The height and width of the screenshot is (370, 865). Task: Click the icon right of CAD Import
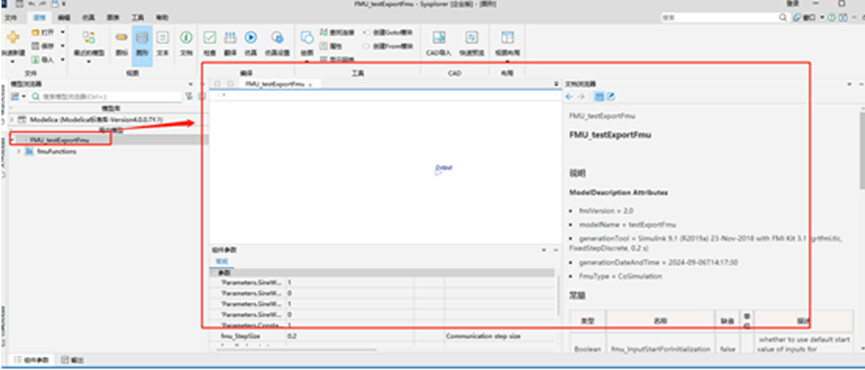(472, 37)
